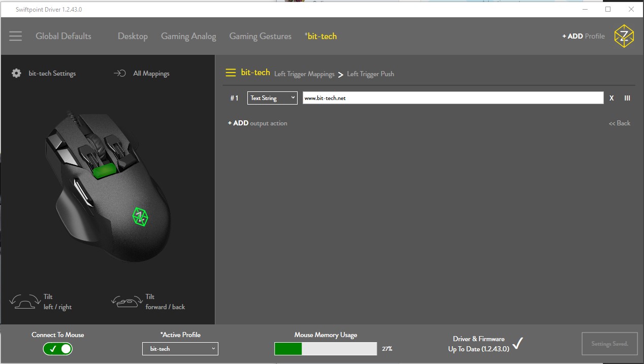
Task: Open the Global Defaults profile tab
Action: tap(63, 36)
